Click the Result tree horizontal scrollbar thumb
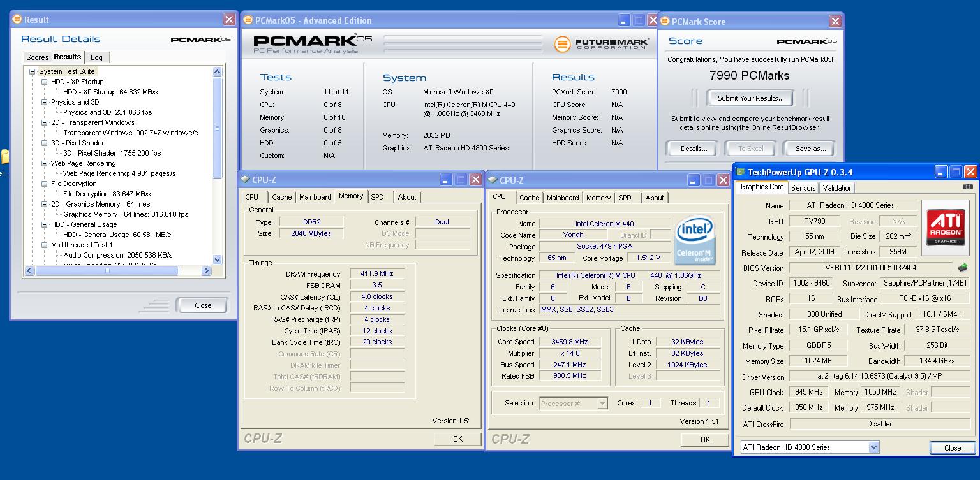 tap(107, 270)
